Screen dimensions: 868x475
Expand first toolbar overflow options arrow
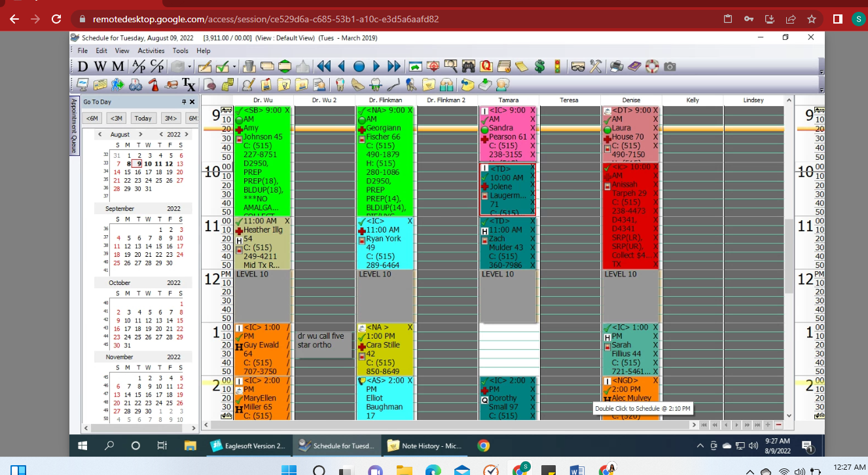(821, 66)
